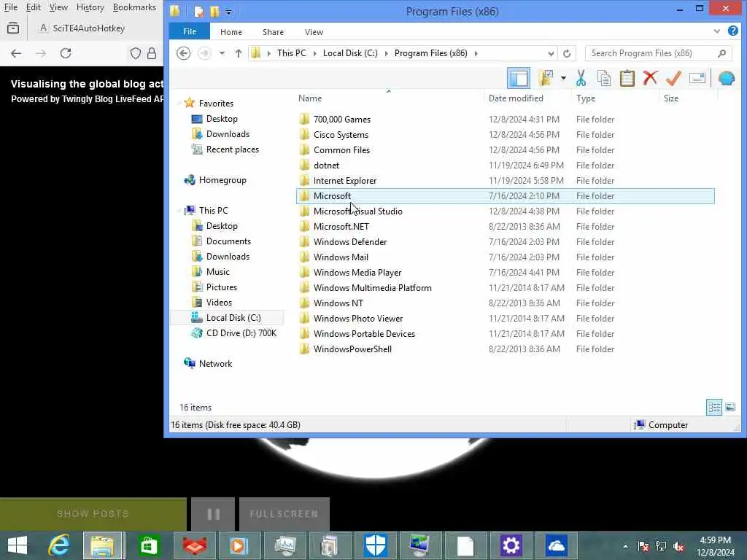Expand the ribbon with chevron arrow
Viewport: 747px width, 560px height.
tap(717, 31)
